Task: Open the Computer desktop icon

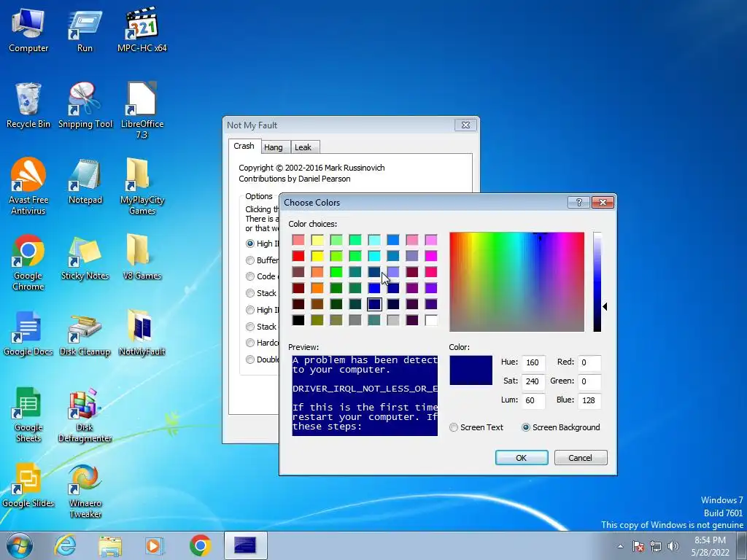Action: click(28, 30)
